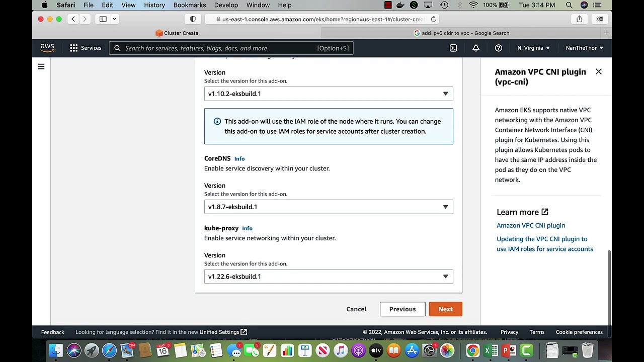644x362 pixels.
Task: Open the AWS help question-mark menu
Action: pos(499,48)
